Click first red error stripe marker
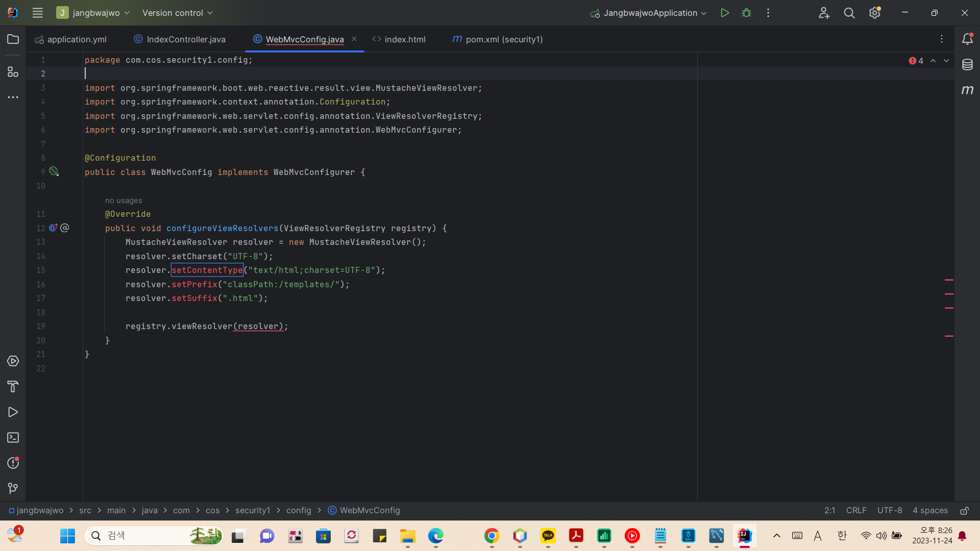The image size is (980, 551). click(x=949, y=280)
